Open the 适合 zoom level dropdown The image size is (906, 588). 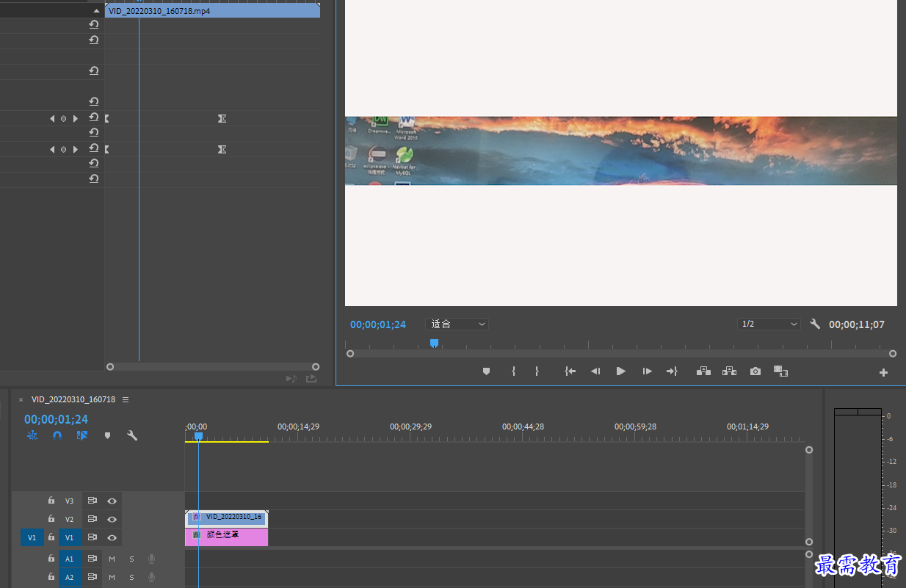pyautogui.click(x=457, y=324)
